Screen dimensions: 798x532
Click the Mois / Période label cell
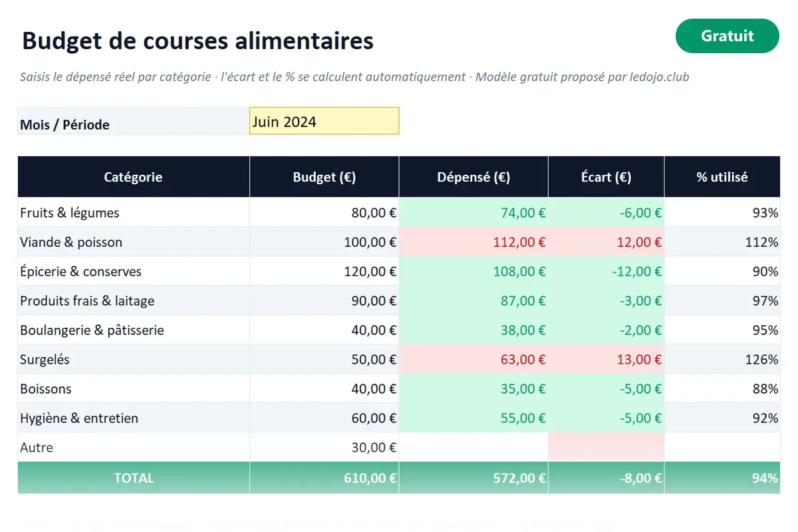134,121
